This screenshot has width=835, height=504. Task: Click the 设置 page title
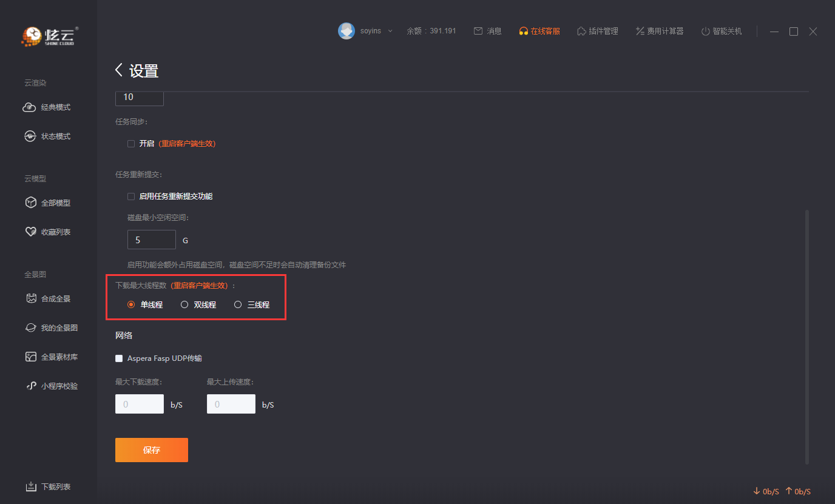click(144, 71)
